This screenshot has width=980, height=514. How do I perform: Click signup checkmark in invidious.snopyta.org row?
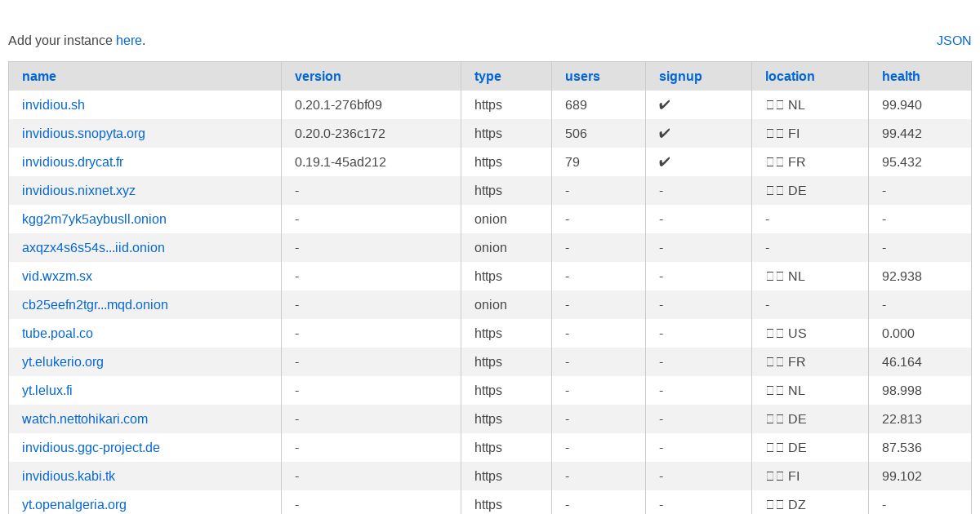pos(665,133)
